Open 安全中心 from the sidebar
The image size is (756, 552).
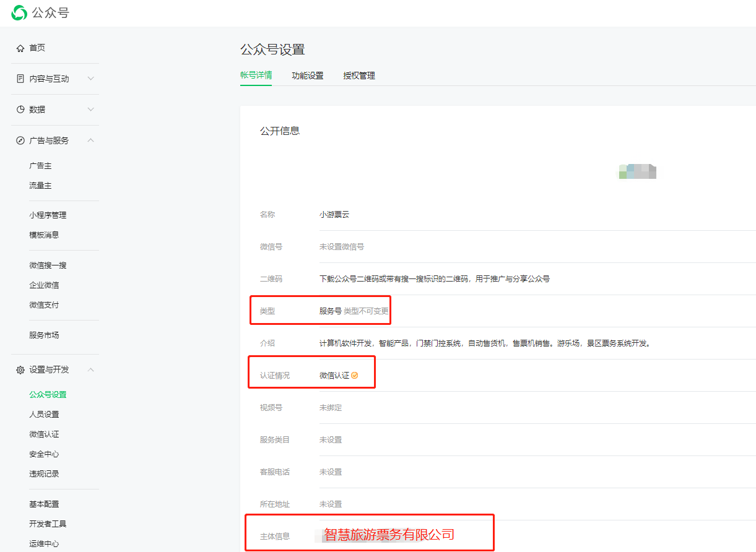click(x=44, y=454)
